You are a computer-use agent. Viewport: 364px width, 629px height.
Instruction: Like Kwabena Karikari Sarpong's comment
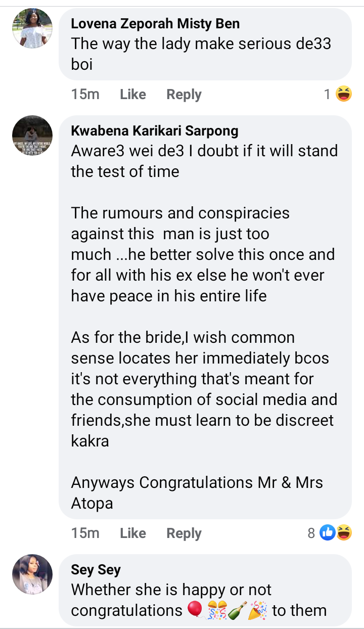coord(133,533)
